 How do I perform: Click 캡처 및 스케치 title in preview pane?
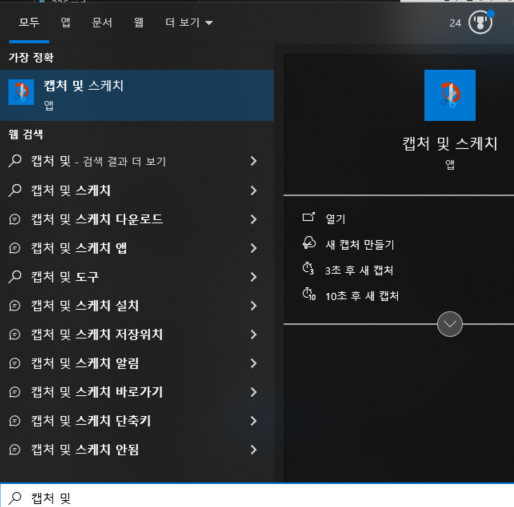pyautogui.click(x=450, y=144)
